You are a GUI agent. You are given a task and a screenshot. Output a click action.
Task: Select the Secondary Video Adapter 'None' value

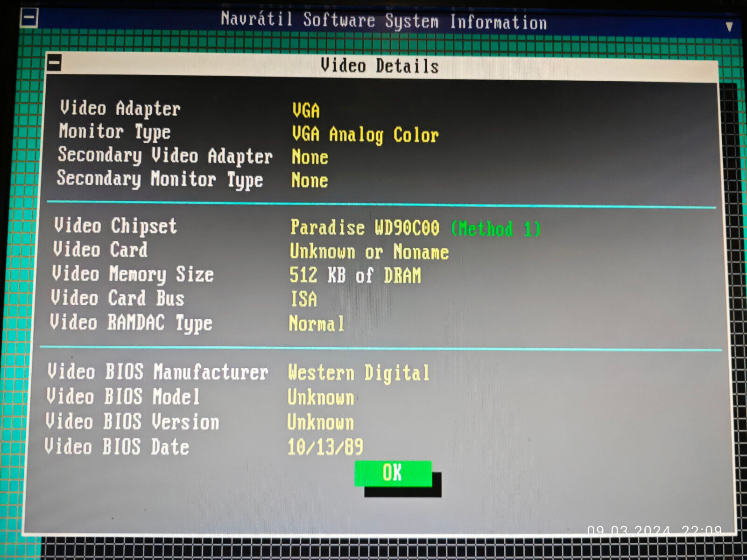click(x=310, y=157)
